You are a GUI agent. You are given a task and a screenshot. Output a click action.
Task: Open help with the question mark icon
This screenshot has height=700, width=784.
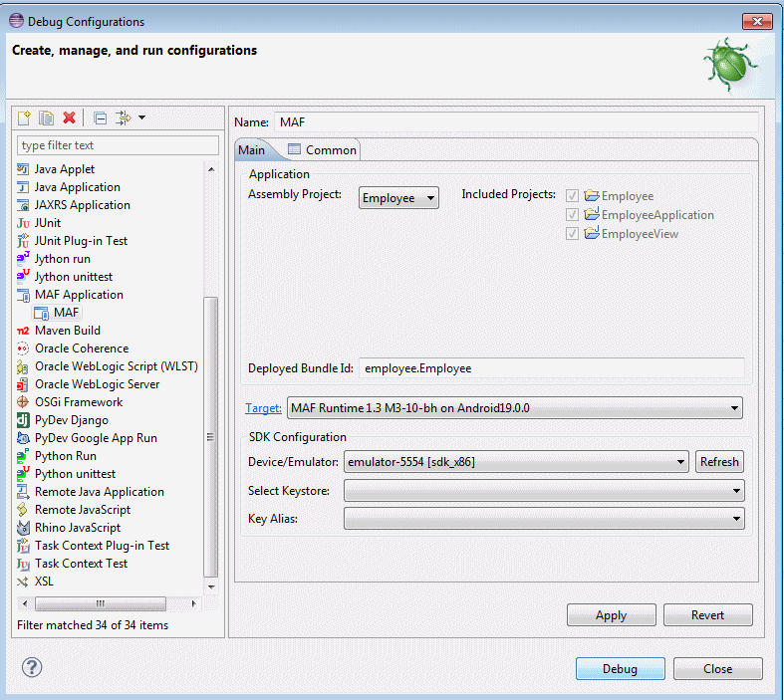(x=32, y=667)
